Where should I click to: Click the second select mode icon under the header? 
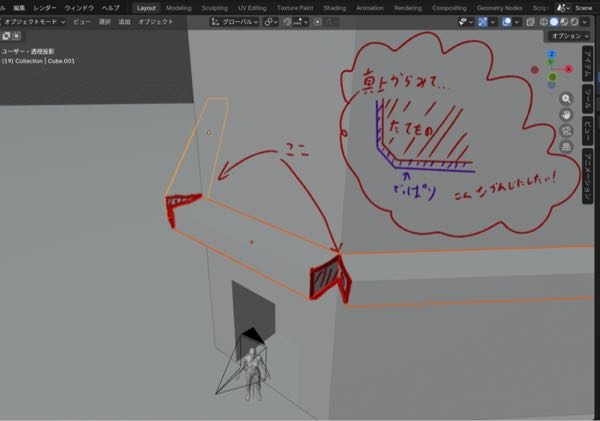pyautogui.click(x=16, y=36)
